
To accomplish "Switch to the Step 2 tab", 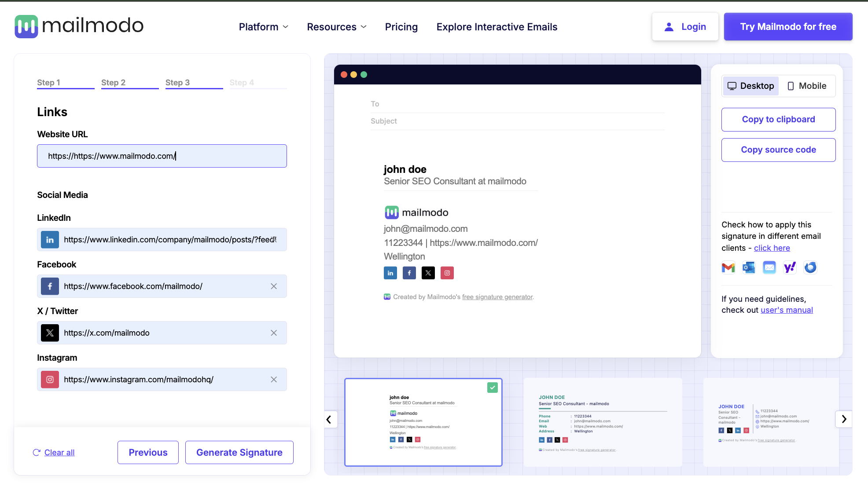I will [113, 82].
